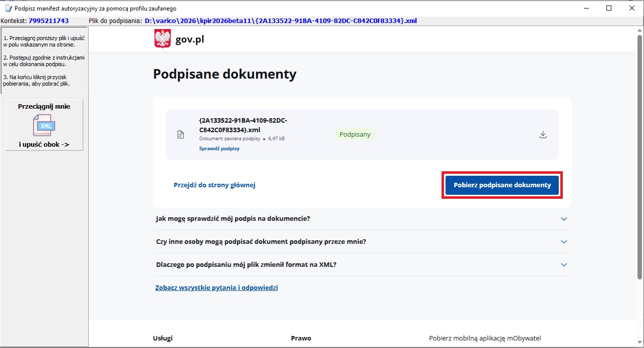Click the green "Podpisany" status badge

(x=355, y=135)
